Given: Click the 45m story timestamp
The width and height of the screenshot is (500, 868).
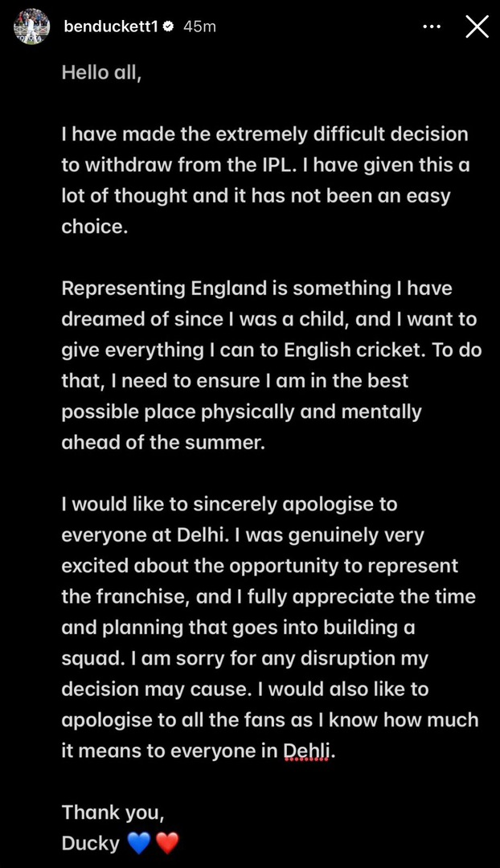Looking at the screenshot, I should (199, 27).
